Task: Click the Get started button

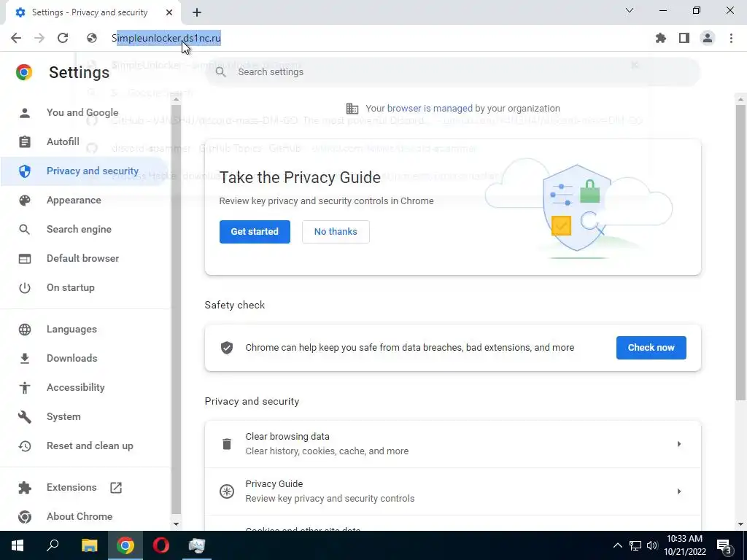Action: pyautogui.click(x=255, y=232)
